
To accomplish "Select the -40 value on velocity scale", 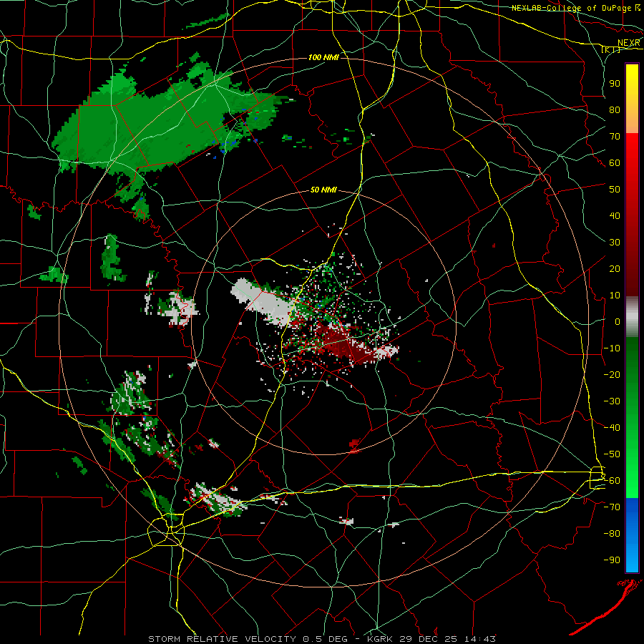I will (x=612, y=428).
